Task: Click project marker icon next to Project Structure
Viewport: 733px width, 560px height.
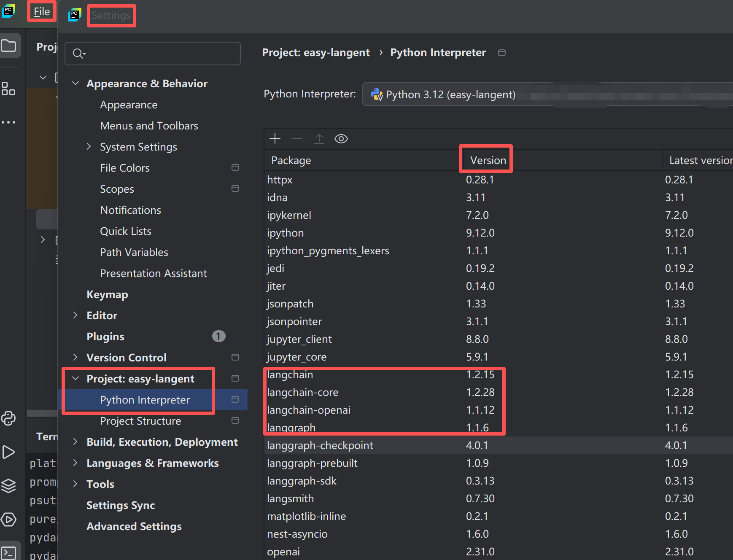Action: coord(235,420)
